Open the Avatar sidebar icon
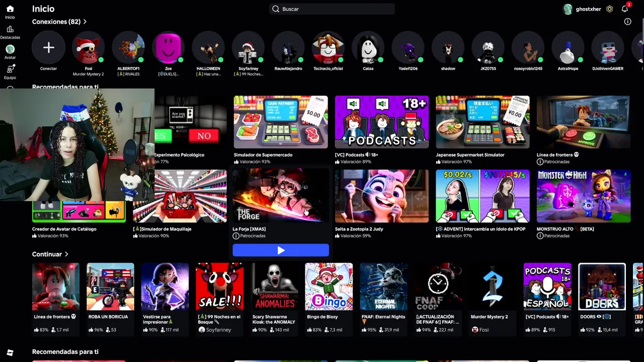Image resolution: width=644 pixels, height=362 pixels. pos(10,49)
